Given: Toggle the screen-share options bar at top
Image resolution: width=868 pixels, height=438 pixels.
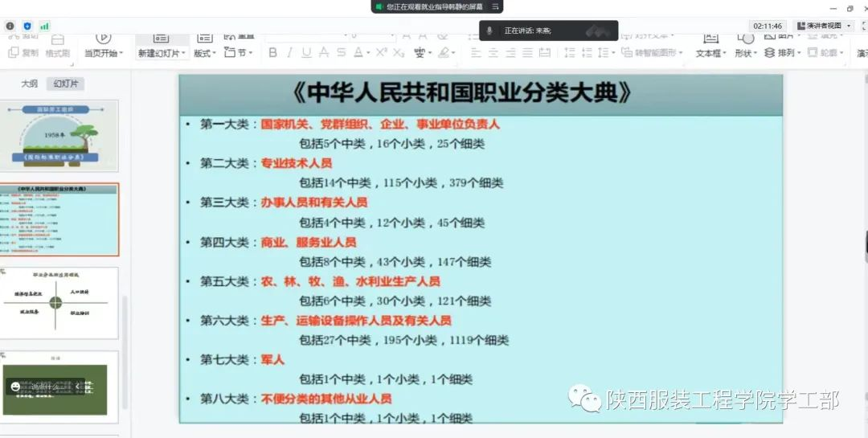Looking at the screenshot, I should [496, 6].
